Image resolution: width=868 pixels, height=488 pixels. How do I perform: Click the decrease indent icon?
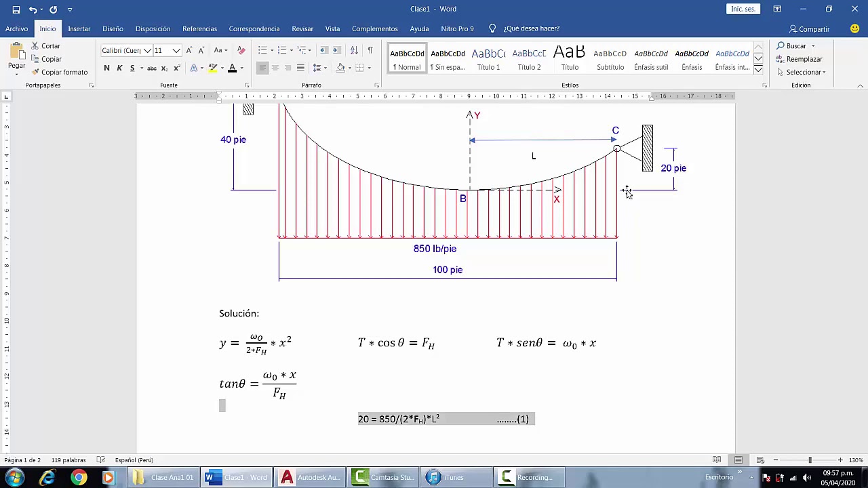(324, 51)
